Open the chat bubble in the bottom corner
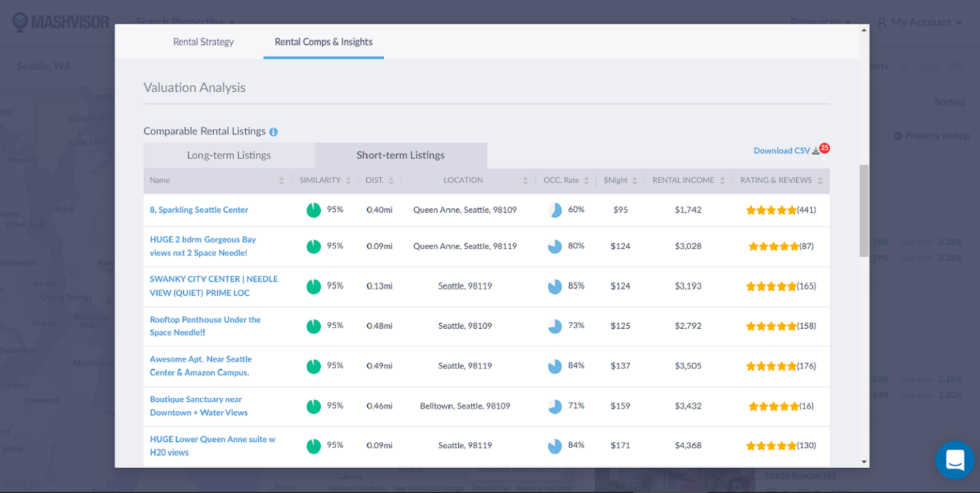The width and height of the screenshot is (980, 493). pyautogui.click(x=954, y=460)
